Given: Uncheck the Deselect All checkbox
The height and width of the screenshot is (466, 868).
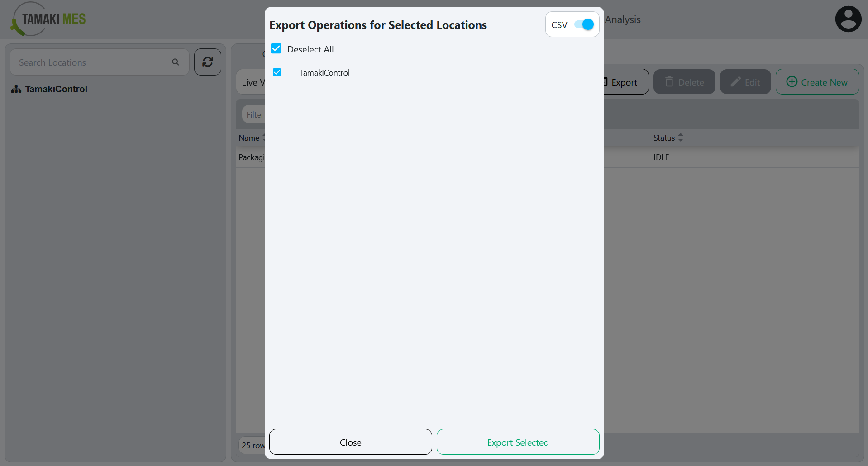Looking at the screenshot, I should pyautogui.click(x=276, y=48).
